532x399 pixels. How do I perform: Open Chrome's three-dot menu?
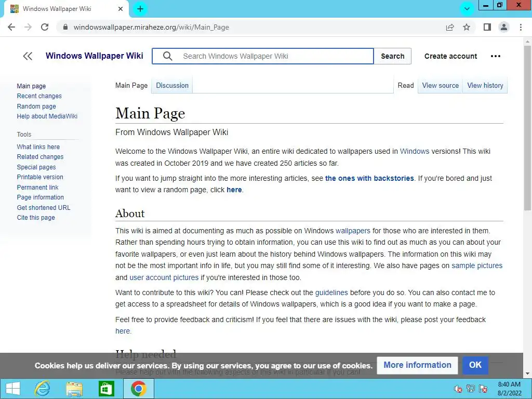coord(521,27)
